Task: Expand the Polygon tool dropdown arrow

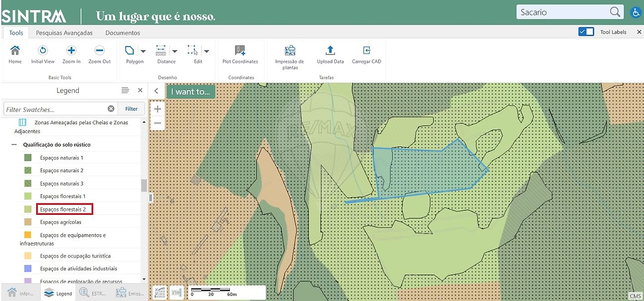Action: click(143, 51)
